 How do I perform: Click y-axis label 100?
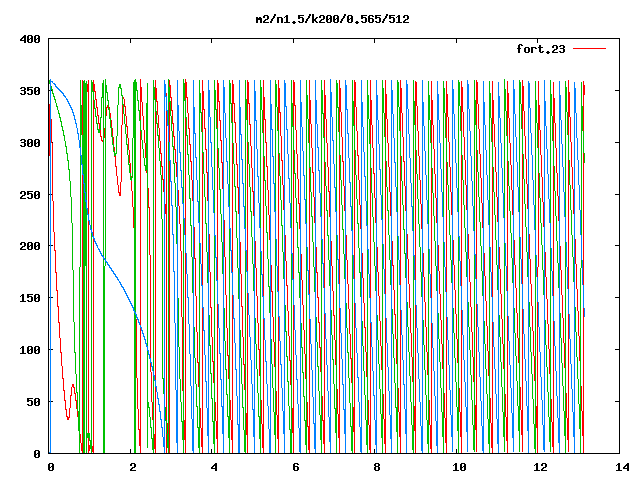(x=30, y=350)
